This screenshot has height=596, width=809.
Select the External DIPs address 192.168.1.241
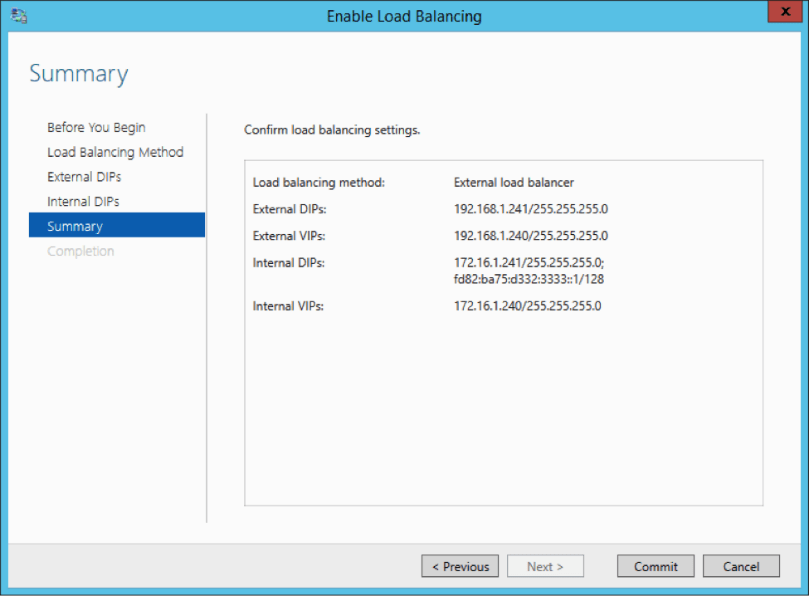(530, 209)
